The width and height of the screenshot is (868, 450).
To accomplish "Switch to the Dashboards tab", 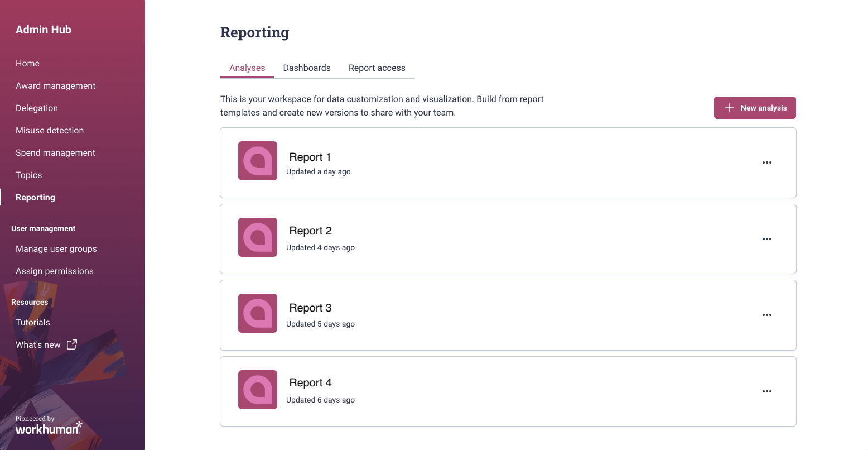I will click(x=307, y=68).
